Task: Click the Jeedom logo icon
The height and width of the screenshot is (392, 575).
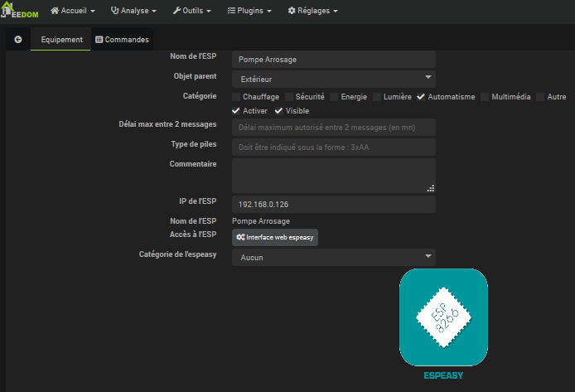Action: pyautogui.click(x=20, y=11)
